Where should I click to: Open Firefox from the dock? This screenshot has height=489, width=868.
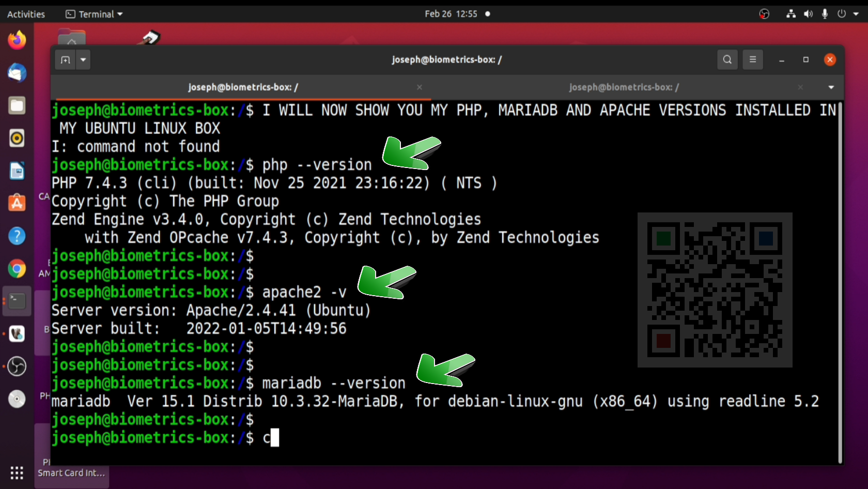17,40
